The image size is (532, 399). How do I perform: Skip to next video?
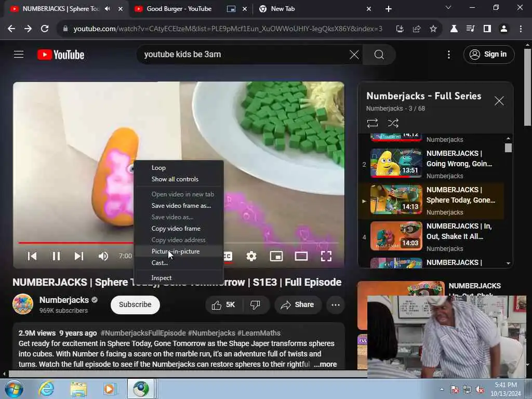pyautogui.click(x=79, y=256)
